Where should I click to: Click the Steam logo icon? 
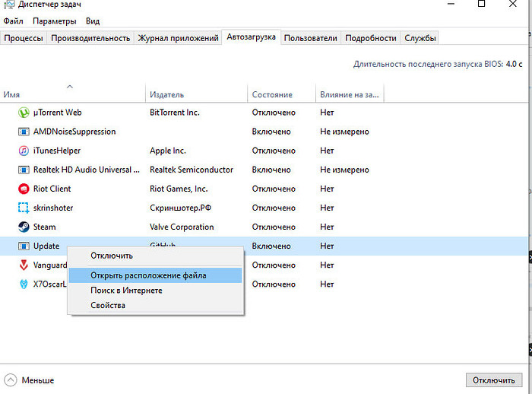pyautogui.click(x=24, y=227)
